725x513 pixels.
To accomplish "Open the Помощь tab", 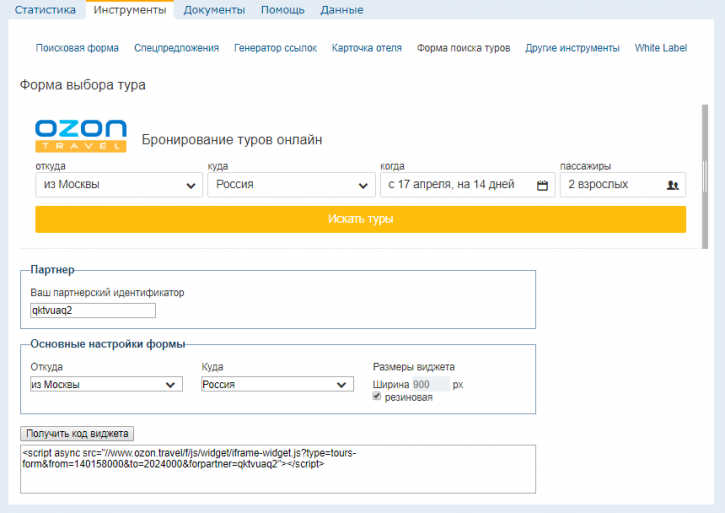I will point(283,10).
